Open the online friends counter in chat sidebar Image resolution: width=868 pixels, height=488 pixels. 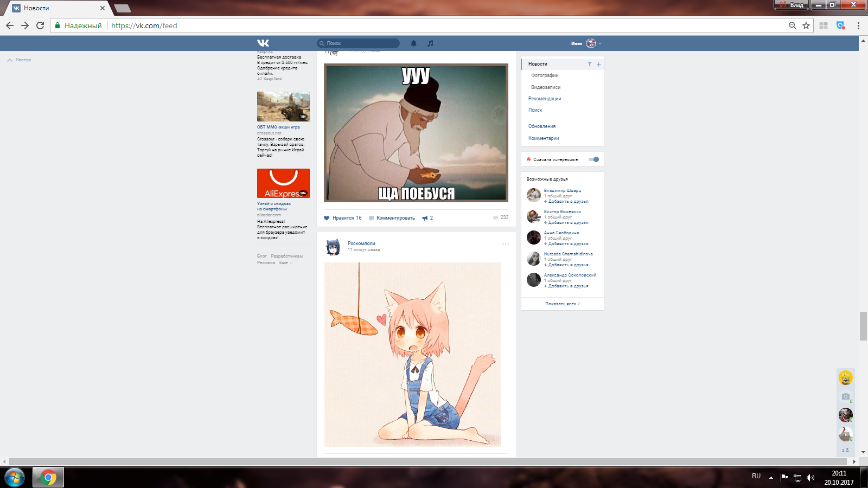[x=845, y=450]
